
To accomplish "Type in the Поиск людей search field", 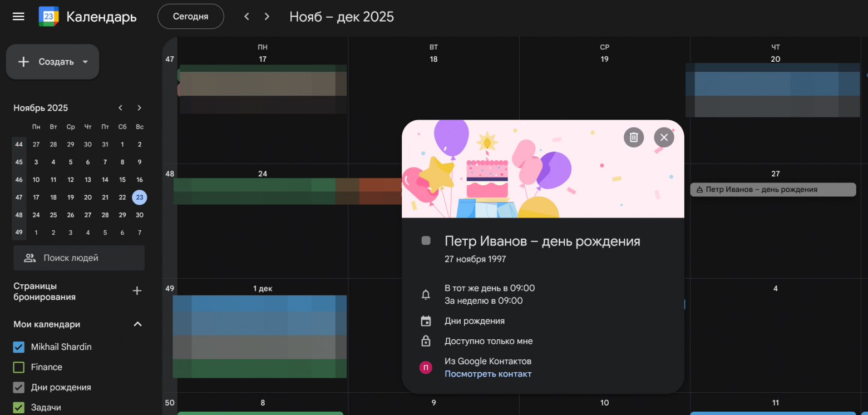I will (x=79, y=258).
